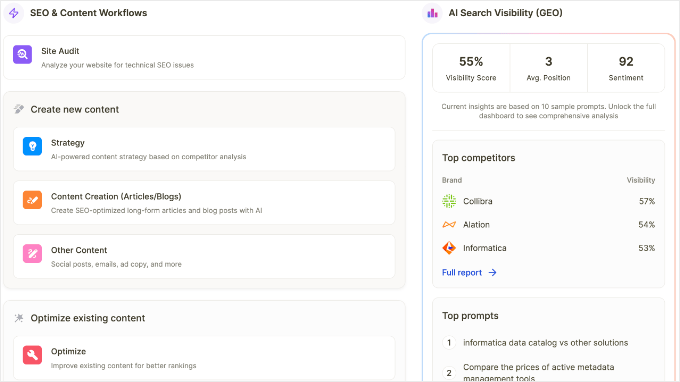
Task: Click the Optimize existing content heading
Action: [x=88, y=318]
